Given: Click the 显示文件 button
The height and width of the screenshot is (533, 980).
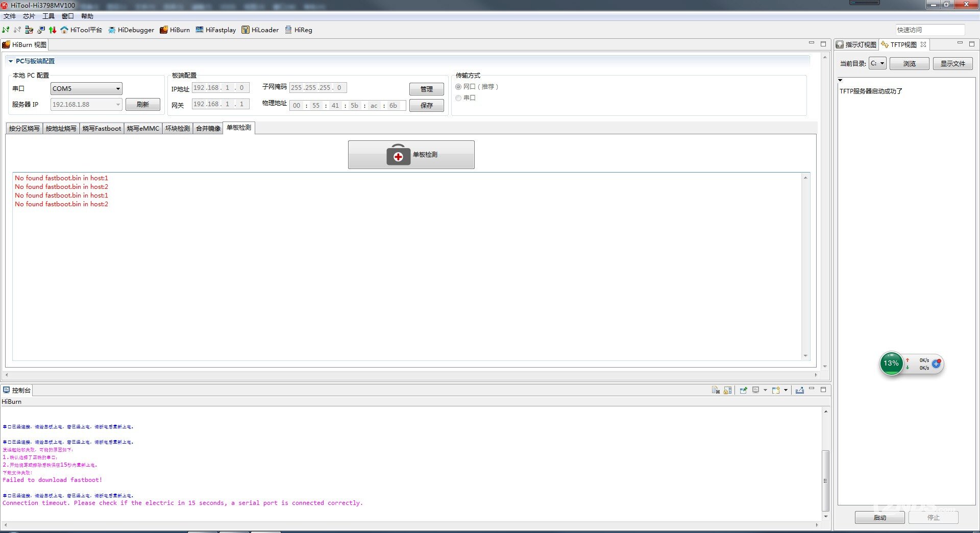Looking at the screenshot, I should click(953, 64).
